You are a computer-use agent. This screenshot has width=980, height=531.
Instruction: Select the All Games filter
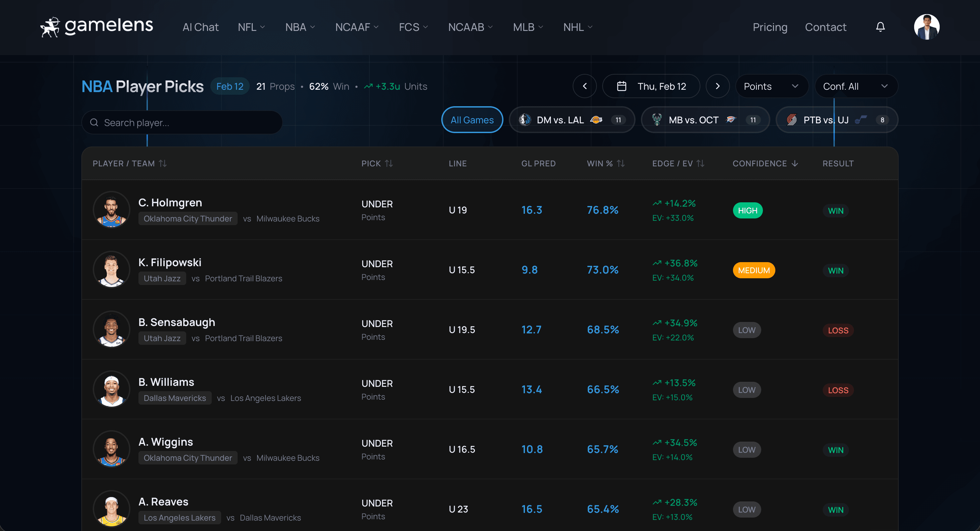pos(472,120)
